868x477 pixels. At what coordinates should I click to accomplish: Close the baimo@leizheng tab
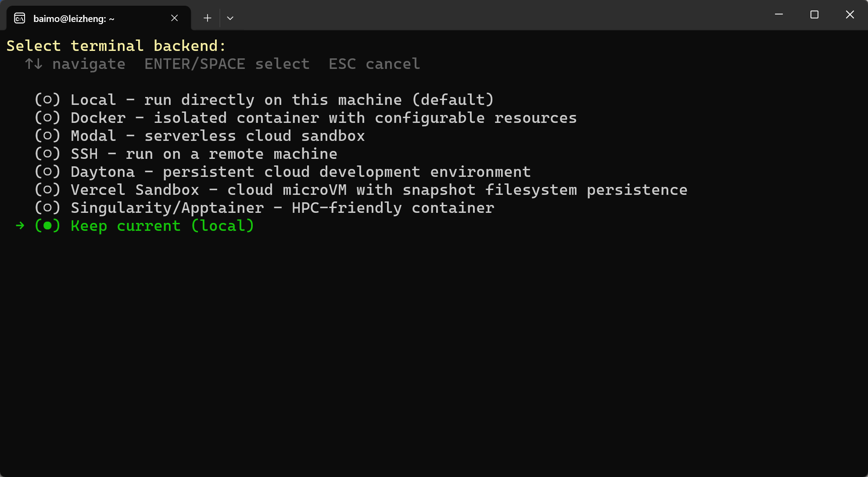[174, 18]
